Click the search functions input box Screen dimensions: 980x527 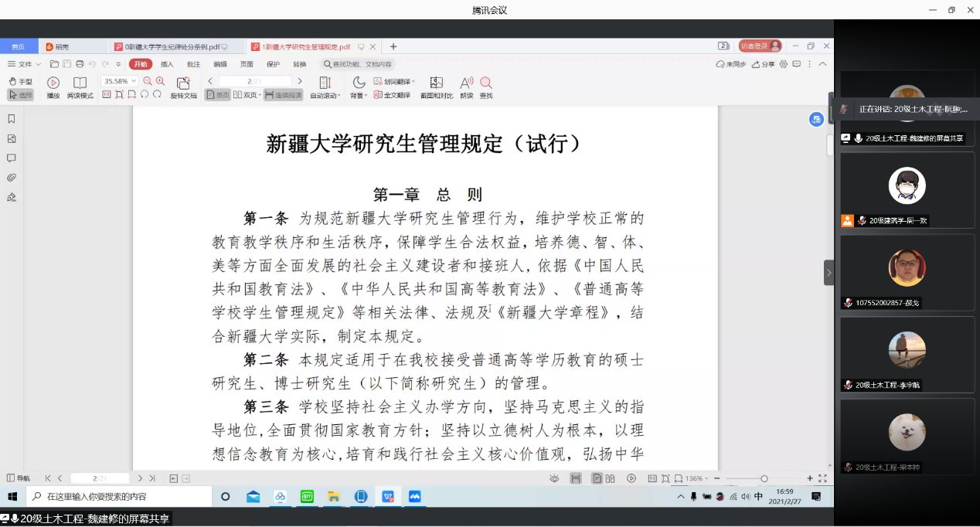coord(358,64)
